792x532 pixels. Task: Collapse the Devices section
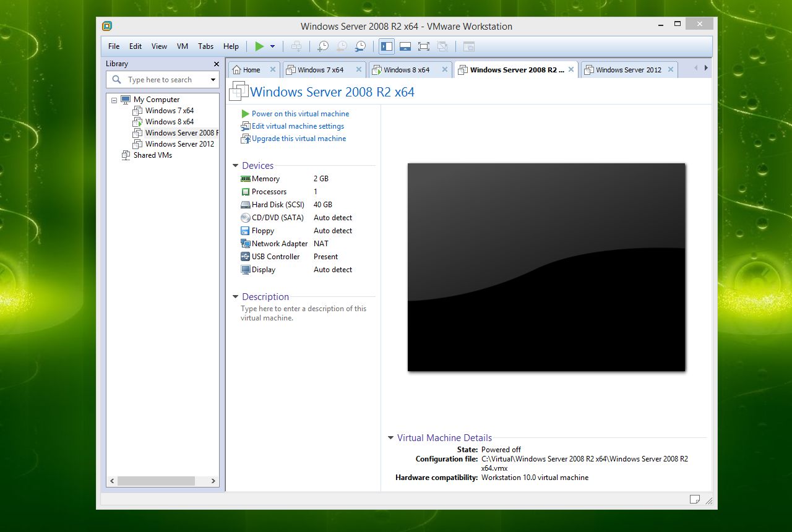236,166
